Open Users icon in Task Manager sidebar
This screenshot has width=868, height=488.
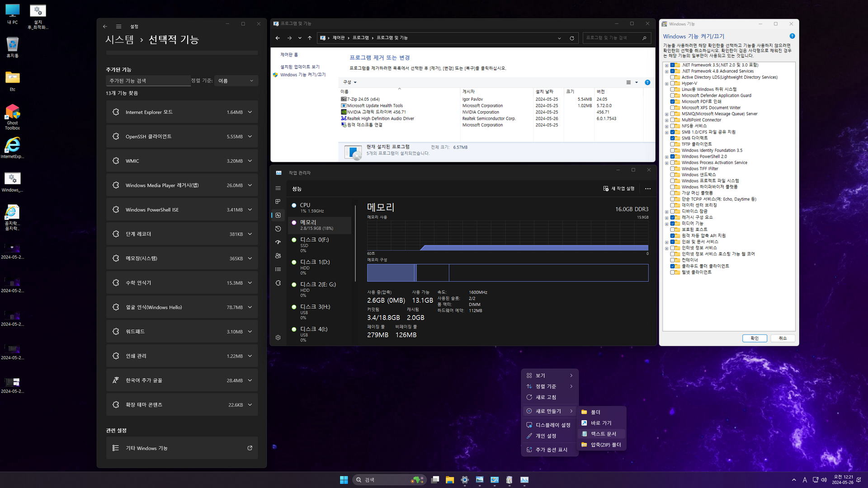pyautogui.click(x=278, y=256)
